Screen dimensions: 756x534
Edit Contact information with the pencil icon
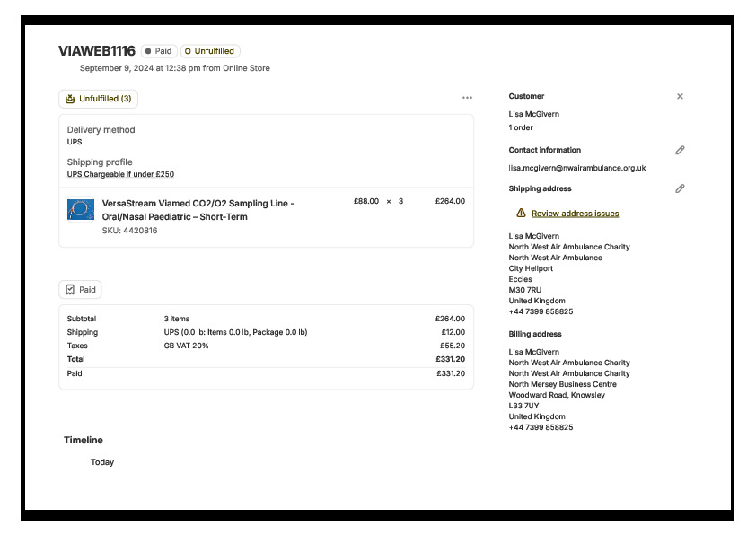680,150
